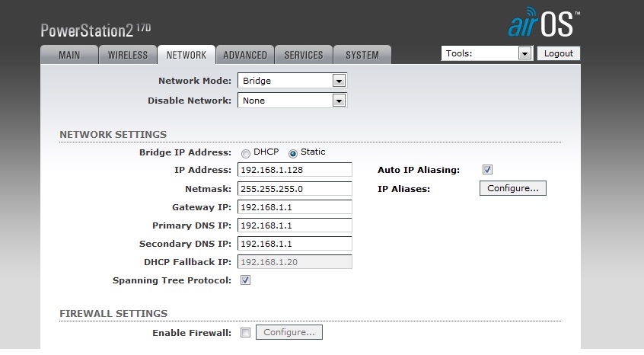The height and width of the screenshot is (355, 644).
Task: Expand the Disable Network dropdown
Action: (x=292, y=101)
